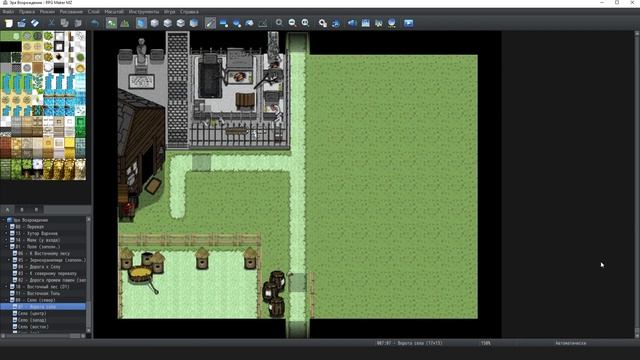Screen dimensions: 640x360
Task: Switch to tileset tab R
Action: tap(36, 210)
